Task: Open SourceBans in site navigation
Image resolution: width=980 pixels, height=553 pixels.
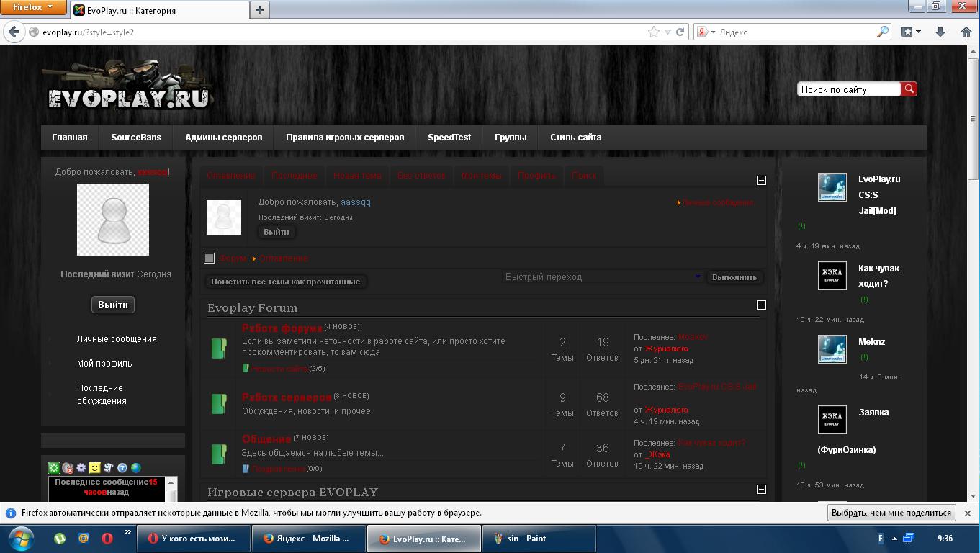Action: pos(136,137)
